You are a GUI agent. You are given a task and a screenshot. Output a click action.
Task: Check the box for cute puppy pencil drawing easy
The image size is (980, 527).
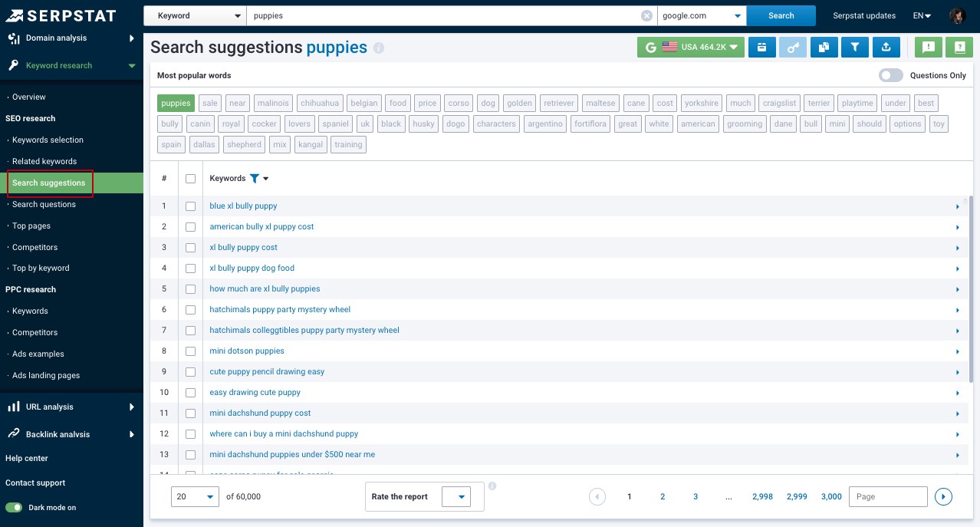click(190, 372)
